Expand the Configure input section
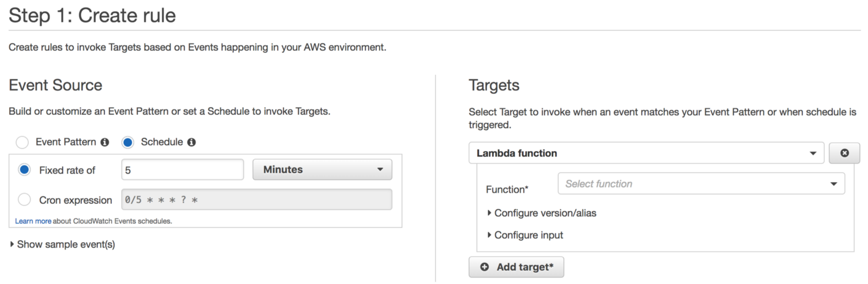The image size is (868, 284). pyautogui.click(x=528, y=235)
